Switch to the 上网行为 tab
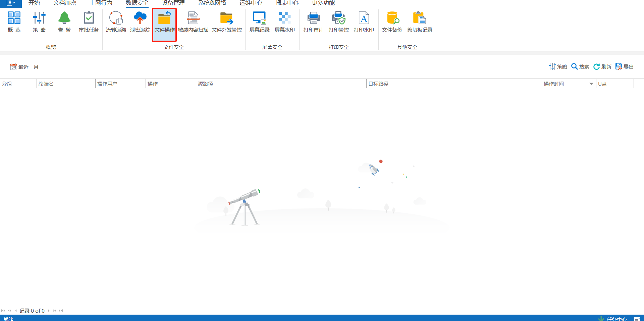The width and height of the screenshot is (644, 321). pos(101,3)
